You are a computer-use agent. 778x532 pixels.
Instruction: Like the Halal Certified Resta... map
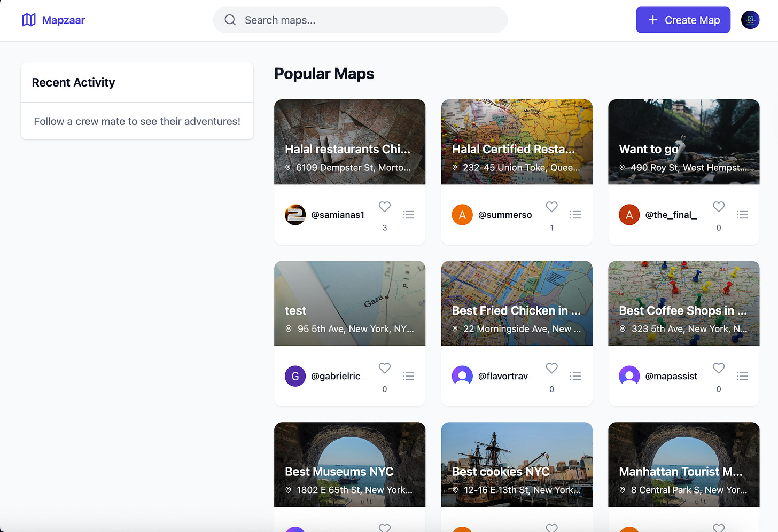pyautogui.click(x=552, y=207)
